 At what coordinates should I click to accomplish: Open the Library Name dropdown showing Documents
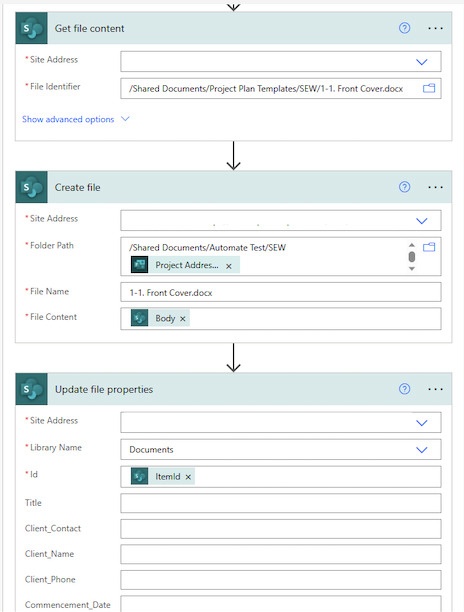[x=281, y=450]
